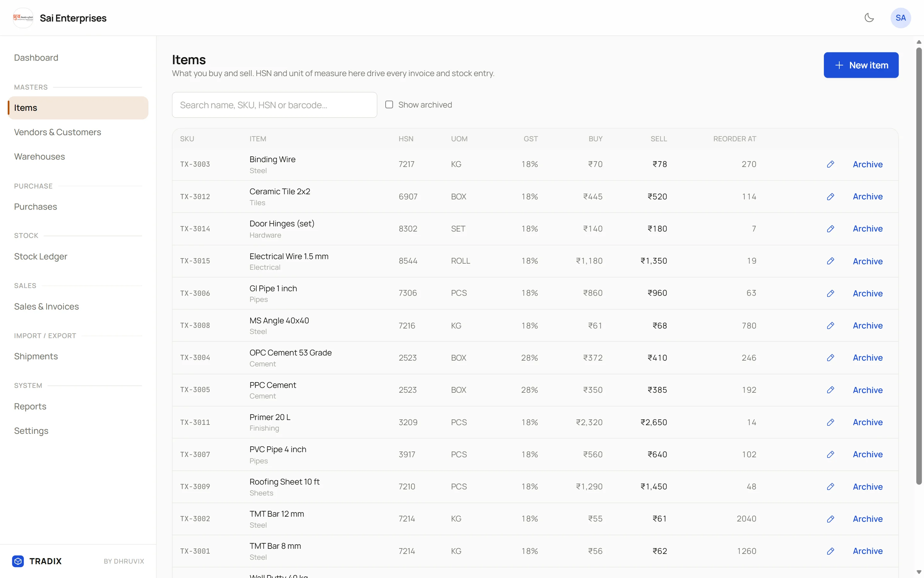Image resolution: width=924 pixels, height=578 pixels.
Task: Toggle dark mode moon icon
Action: [869, 18]
